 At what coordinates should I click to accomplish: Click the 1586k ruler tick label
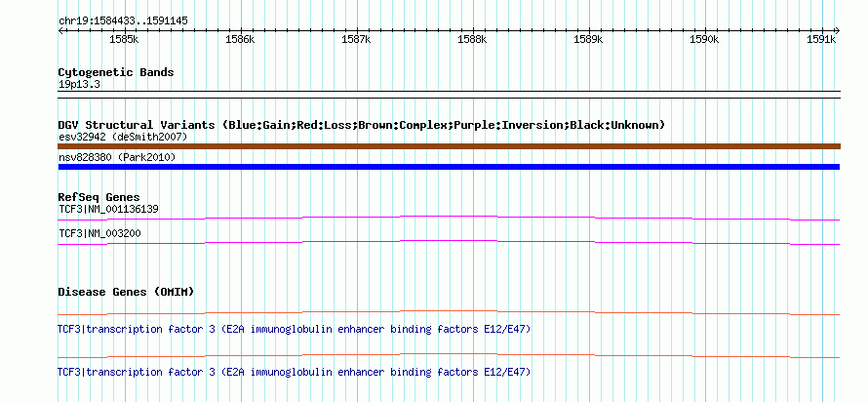[240, 40]
